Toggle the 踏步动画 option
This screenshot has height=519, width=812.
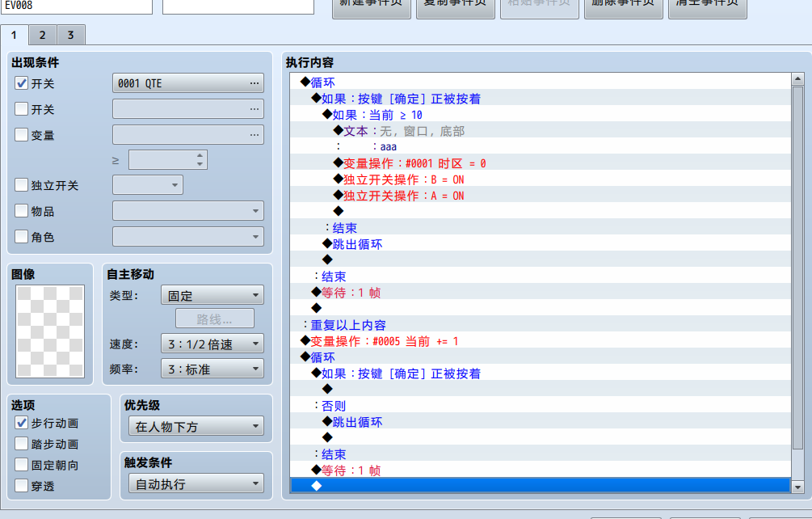pos(21,444)
